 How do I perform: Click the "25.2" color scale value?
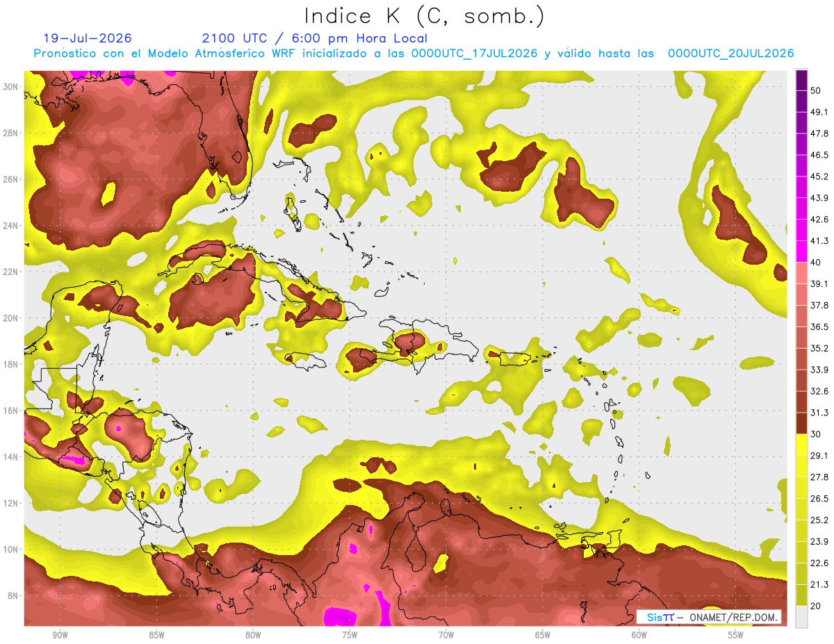point(819,520)
